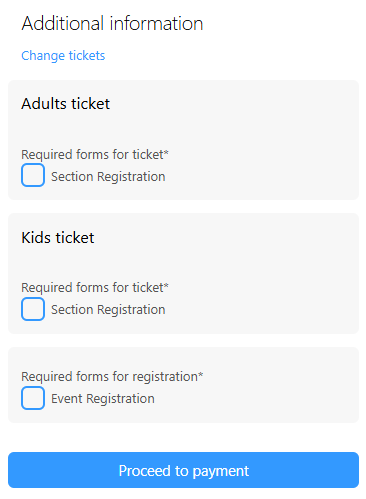
Task: Click Required forms for ticket under Adults
Action: (x=92, y=155)
